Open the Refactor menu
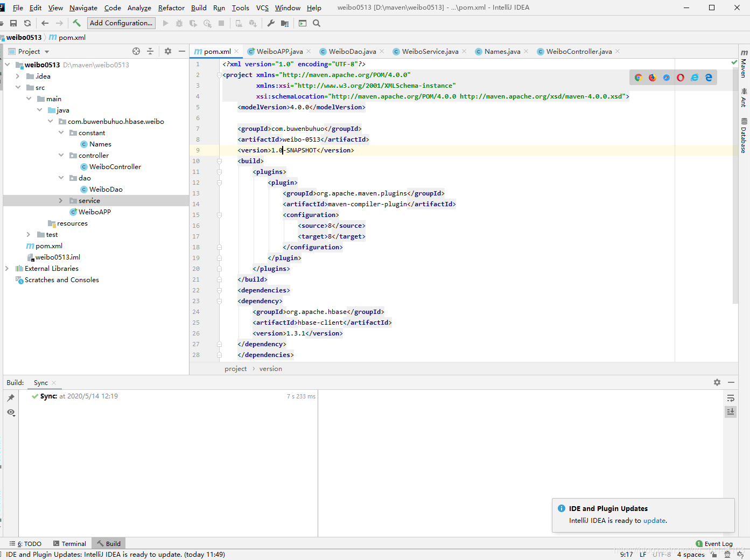The width and height of the screenshot is (750, 560). [171, 8]
